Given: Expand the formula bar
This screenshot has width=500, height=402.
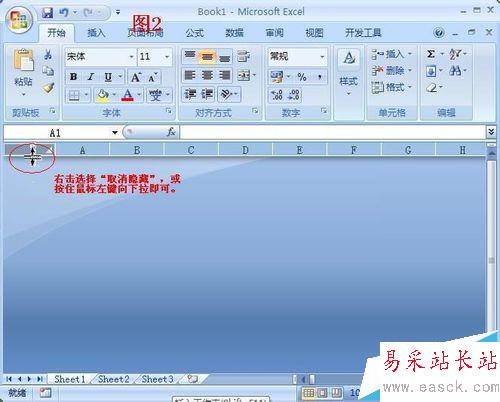Looking at the screenshot, I should [491, 132].
